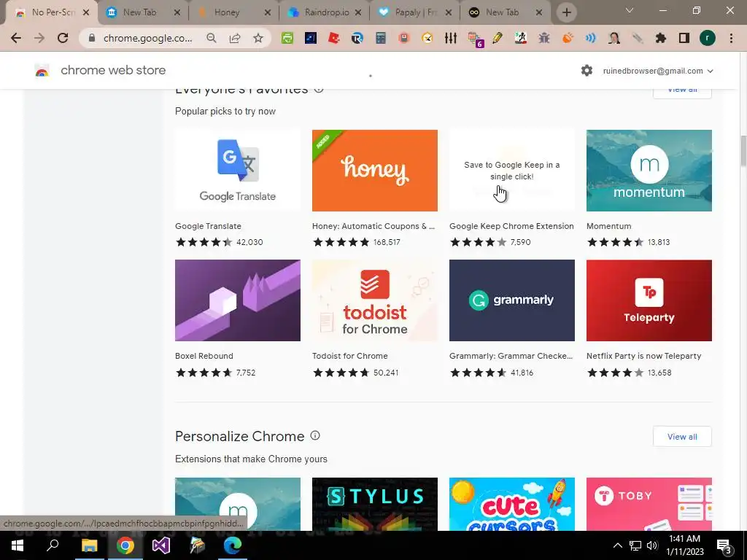Bookmark this page with the star icon
Image resolution: width=747 pixels, height=560 pixels.
[258, 38]
